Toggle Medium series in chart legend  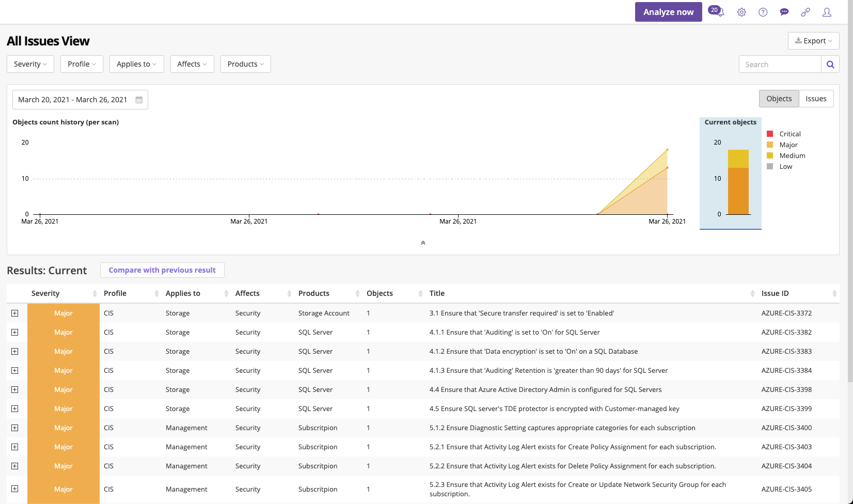point(786,155)
